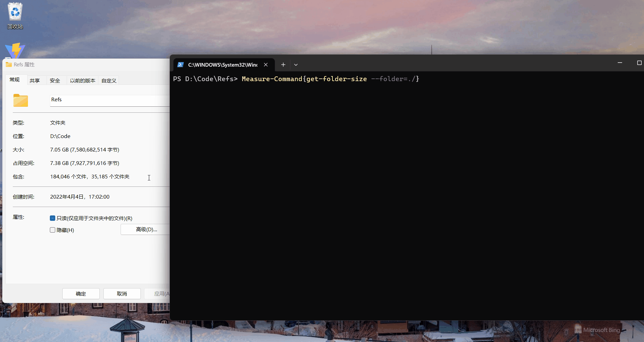Select the 自定义 tab

coord(108,80)
